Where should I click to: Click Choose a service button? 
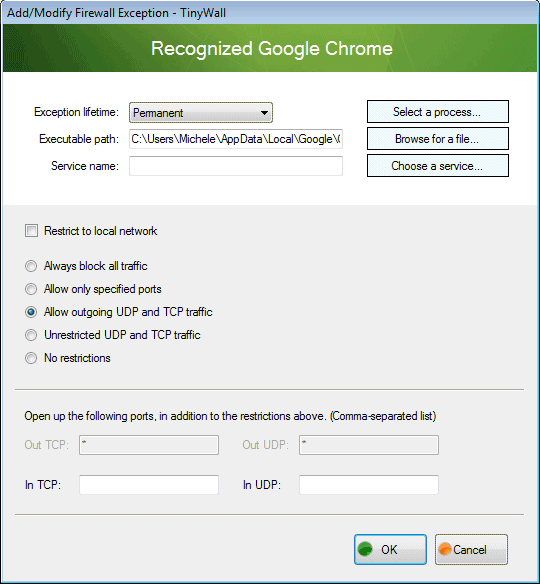click(438, 166)
